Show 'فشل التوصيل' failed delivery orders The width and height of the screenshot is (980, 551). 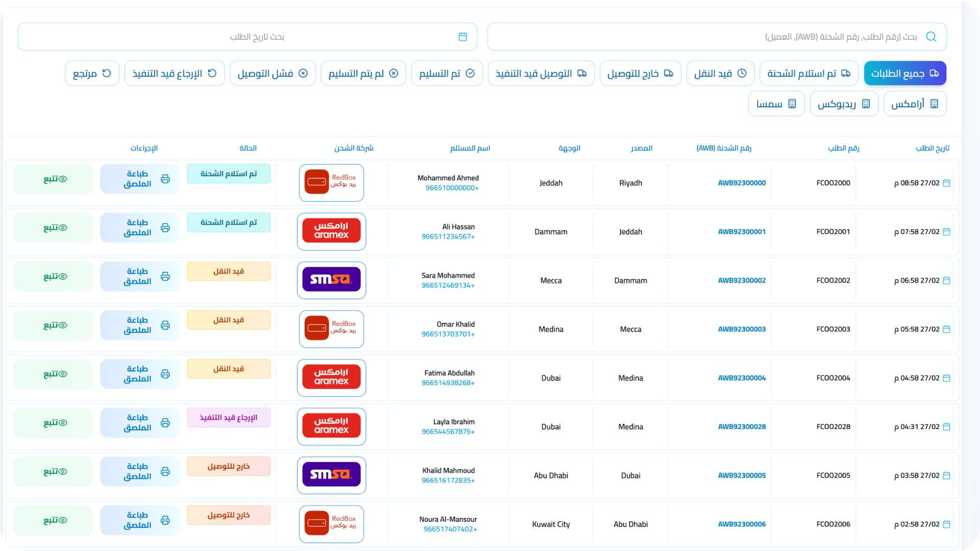273,73
